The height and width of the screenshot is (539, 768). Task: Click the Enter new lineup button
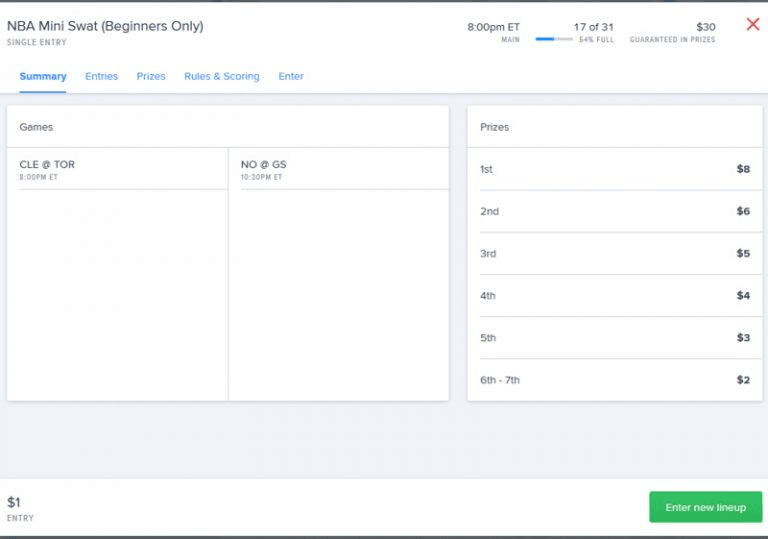[x=705, y=507]
